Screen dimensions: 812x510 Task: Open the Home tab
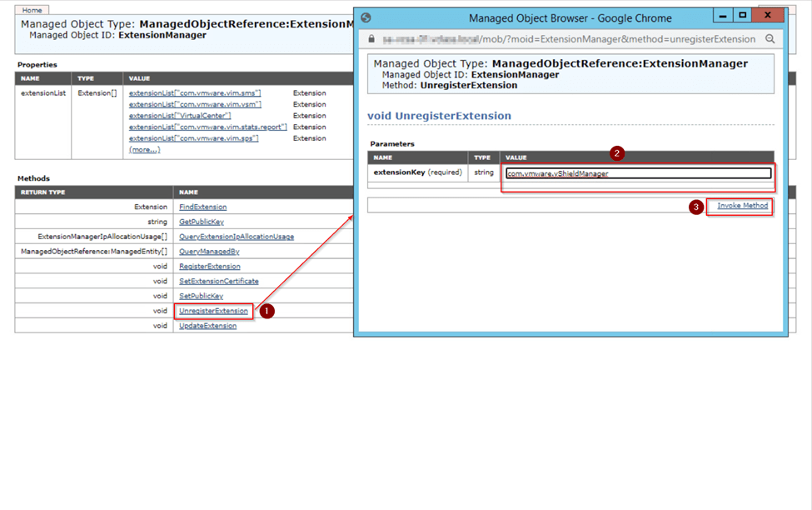click(x=32, y=10)
